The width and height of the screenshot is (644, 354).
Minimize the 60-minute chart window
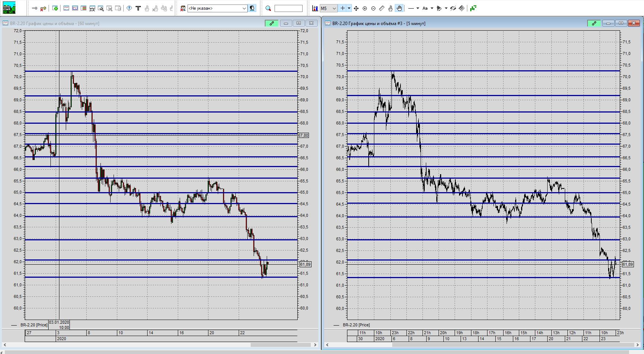point(286,23)
